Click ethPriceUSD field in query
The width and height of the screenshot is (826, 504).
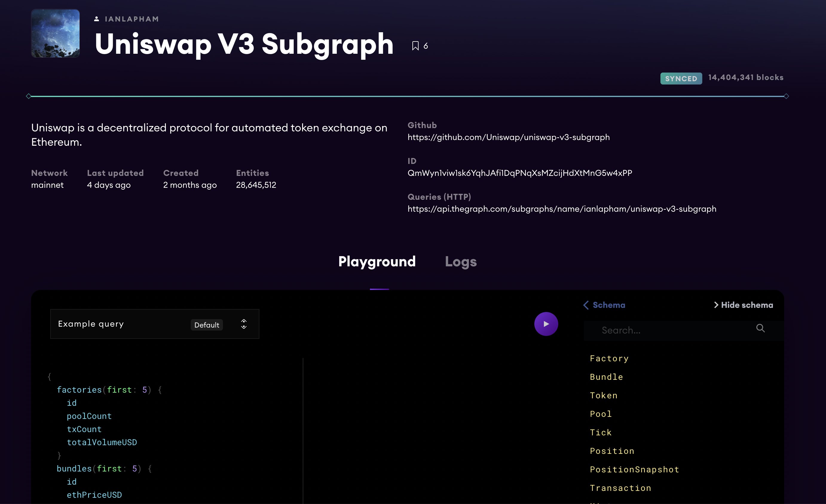pos(94,495)
